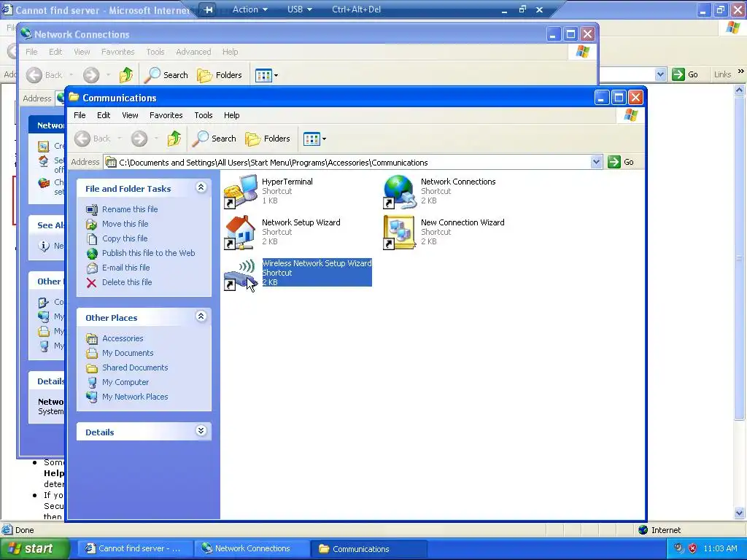The height and width of the screenshot is (560, 747).
Task: Select the Network Connections shortcut icon
Action: click(x=399, y=192)
